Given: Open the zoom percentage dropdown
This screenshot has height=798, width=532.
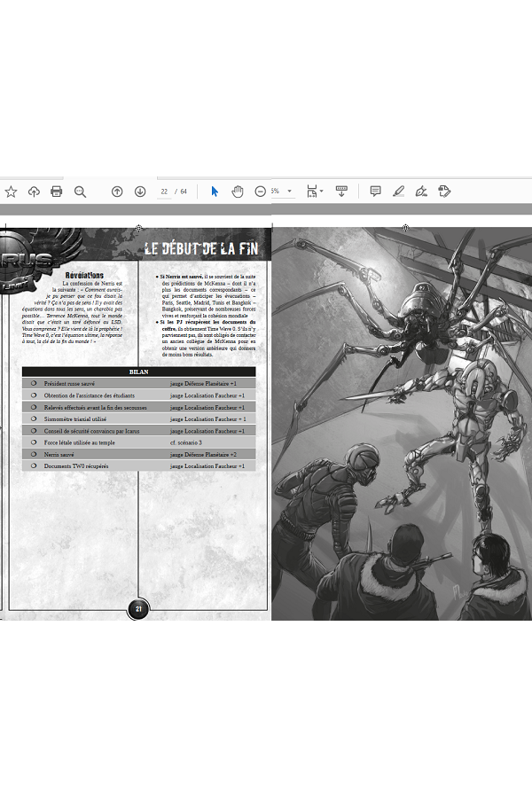Looking at the screenshot, I should (289, 192).
